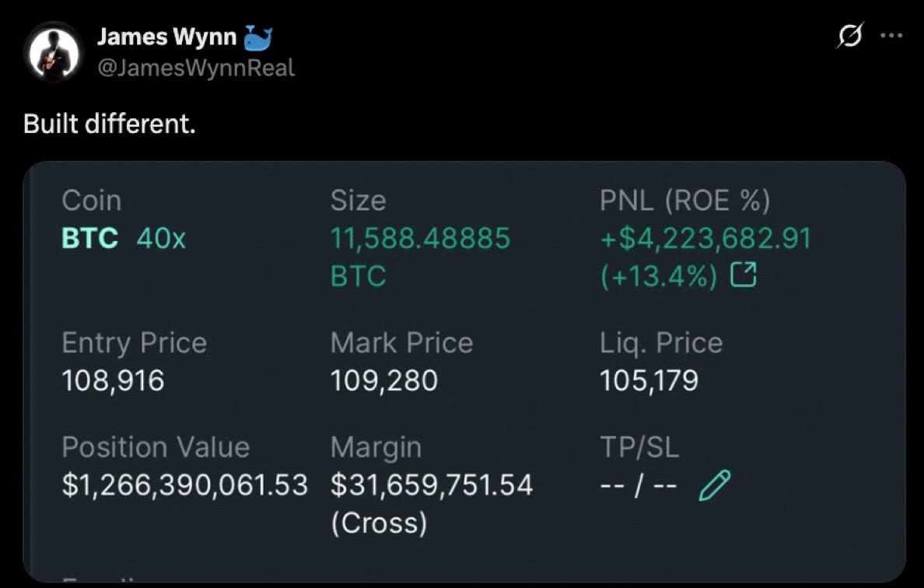The width and height of the screenshot is (924, 588).
Task: Select the mark price 109,280
Action: 384,380
